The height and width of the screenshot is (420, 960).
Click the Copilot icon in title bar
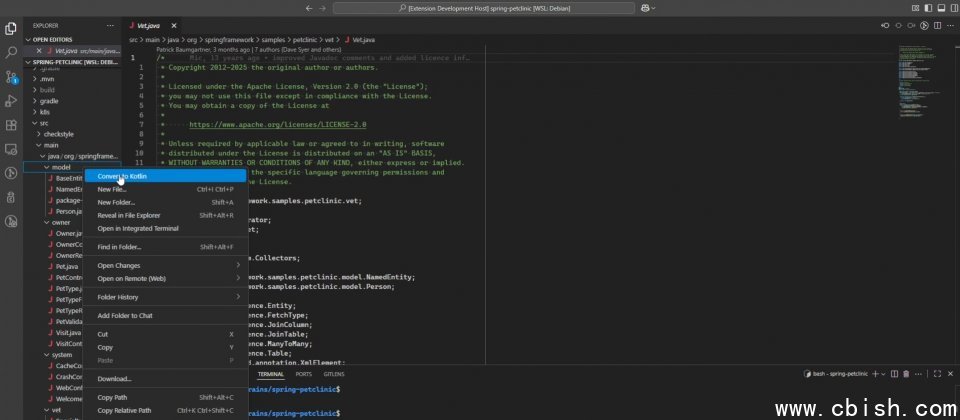pyautogui.click(x=645, y=8)
